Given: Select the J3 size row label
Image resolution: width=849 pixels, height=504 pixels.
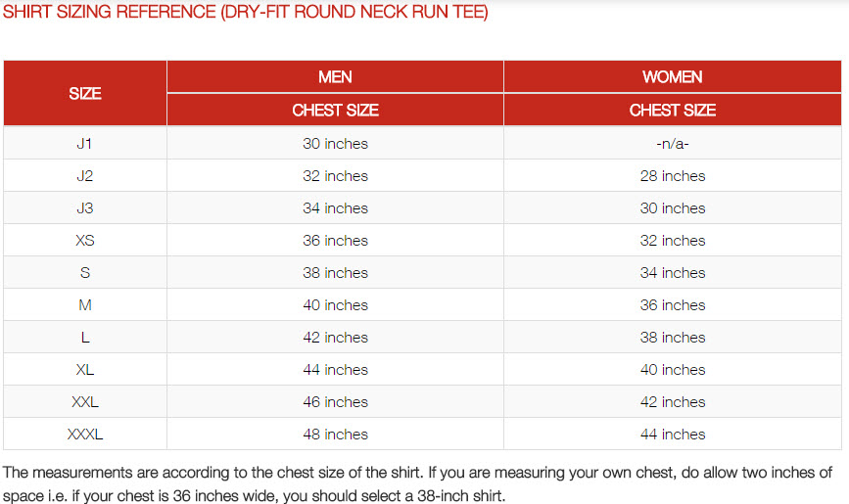Looking at the screenshot, I should coord(85,207).
